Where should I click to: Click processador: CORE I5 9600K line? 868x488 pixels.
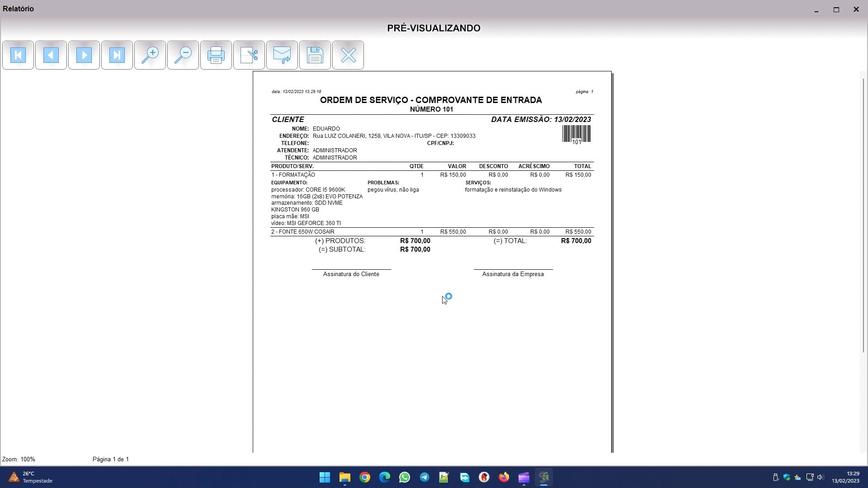point(308,190)
